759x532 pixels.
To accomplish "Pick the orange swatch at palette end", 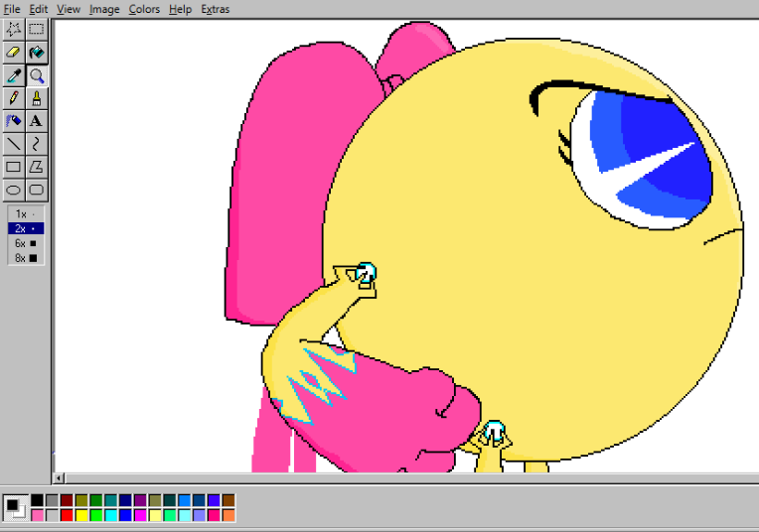I will click(228, 515).
